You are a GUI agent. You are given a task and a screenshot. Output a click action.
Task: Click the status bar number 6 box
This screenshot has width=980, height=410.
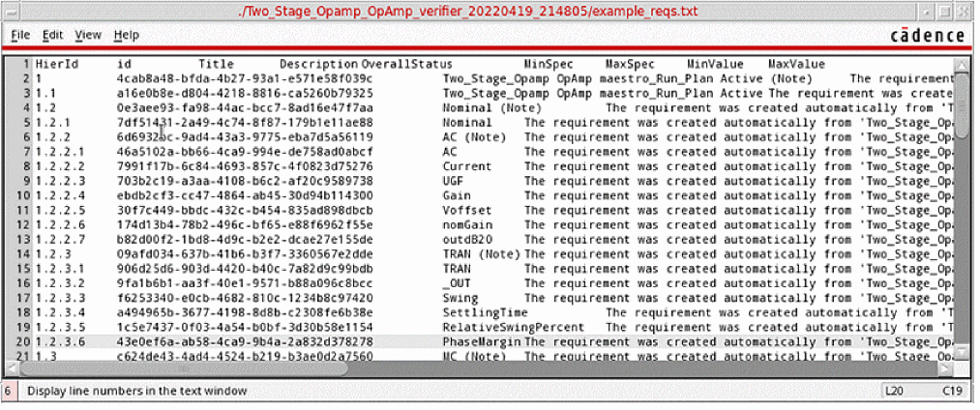9,392
